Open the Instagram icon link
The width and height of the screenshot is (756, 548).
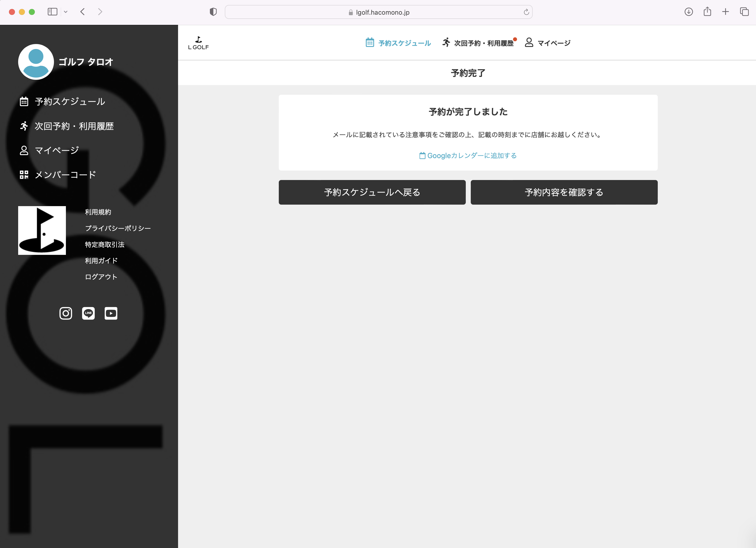click(x=66, y=313)
